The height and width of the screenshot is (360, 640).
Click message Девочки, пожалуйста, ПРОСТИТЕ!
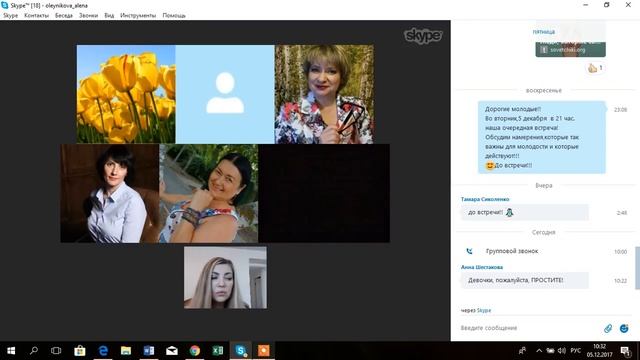pyautogui.click(x=524, y=280)
